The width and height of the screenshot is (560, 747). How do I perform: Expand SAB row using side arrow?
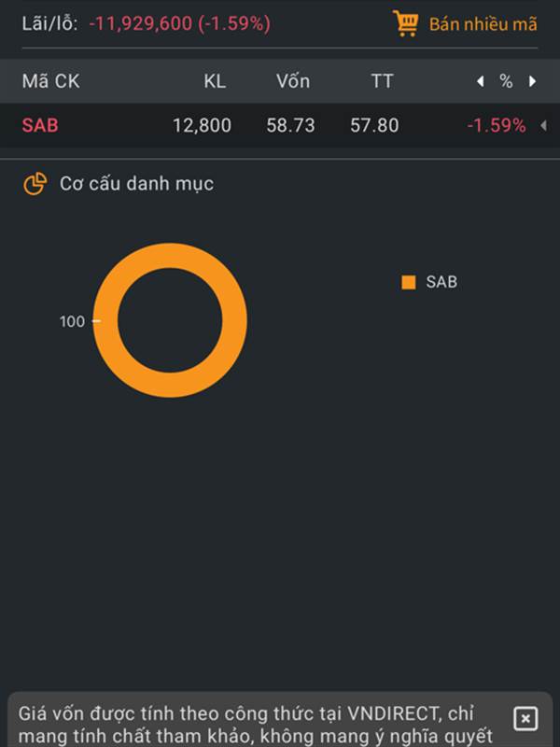pos(543,126)
